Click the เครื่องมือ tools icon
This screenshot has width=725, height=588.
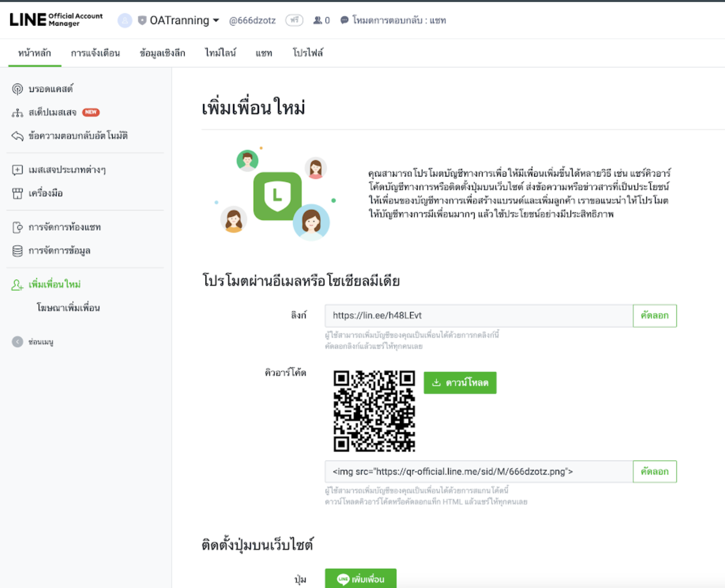17,193
